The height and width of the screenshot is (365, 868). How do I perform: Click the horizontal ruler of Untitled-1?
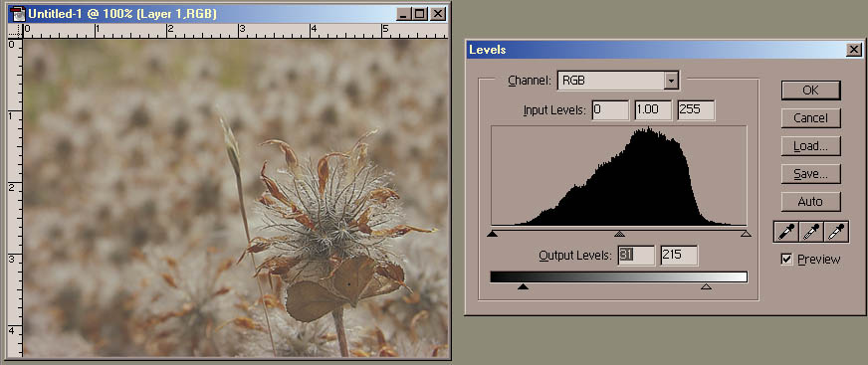(235, 31)
